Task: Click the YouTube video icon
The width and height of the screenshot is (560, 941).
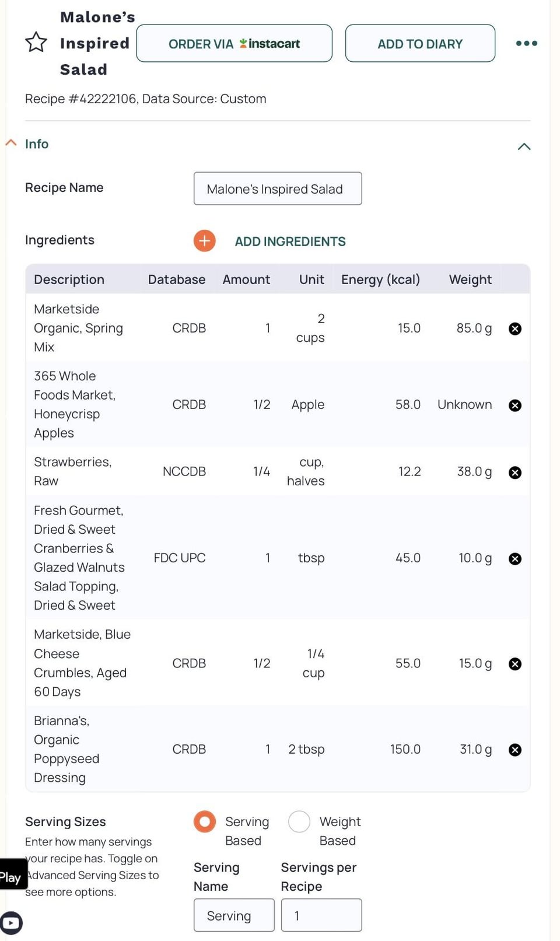Action: (x=10, y=923)
